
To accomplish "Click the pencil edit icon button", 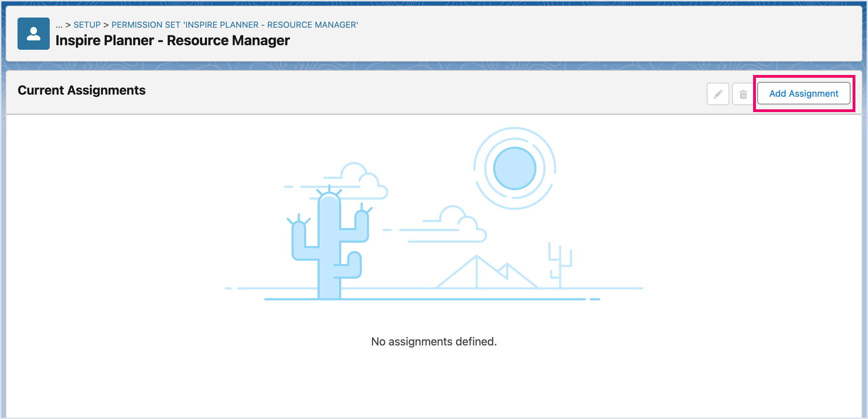I will click(718, 94).
